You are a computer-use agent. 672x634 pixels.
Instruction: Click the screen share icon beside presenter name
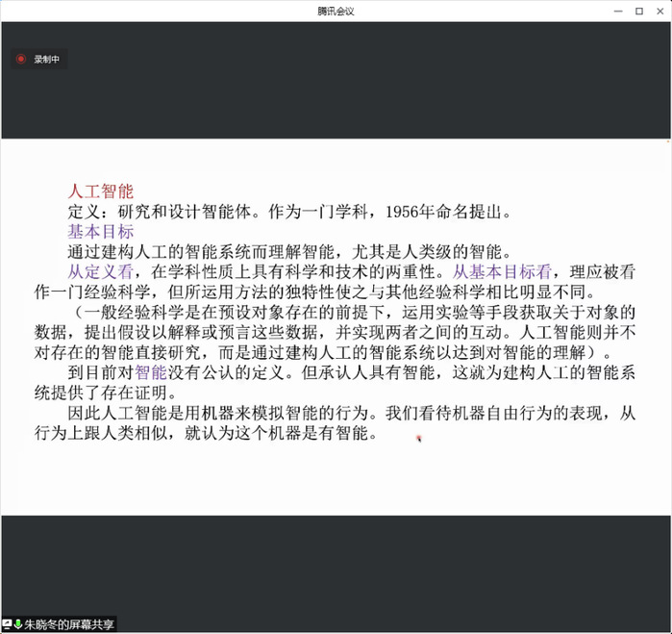coord(7,624)
